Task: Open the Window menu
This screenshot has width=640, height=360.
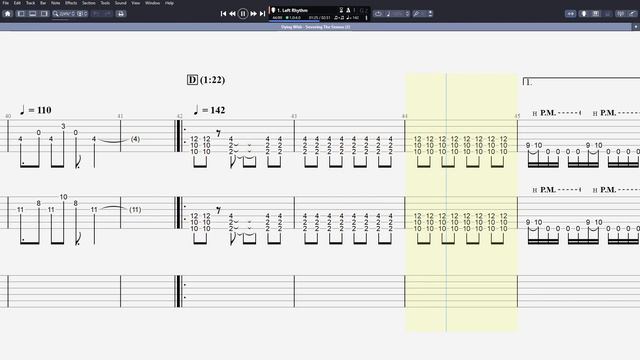Action: pyautogui.click(x=153, y=3)
